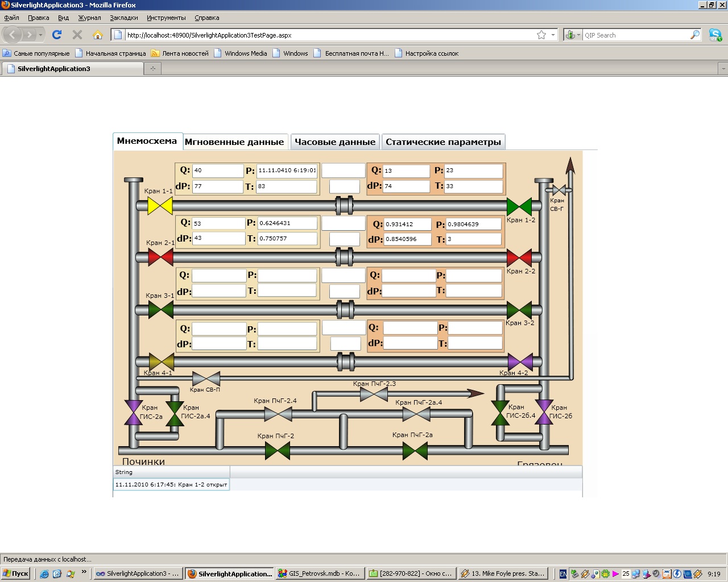Image resolution: width=728 pixels, height=582 pixels.
Task: Click the green Кран 1-2 valve
Action: click(x=519, y=206)
